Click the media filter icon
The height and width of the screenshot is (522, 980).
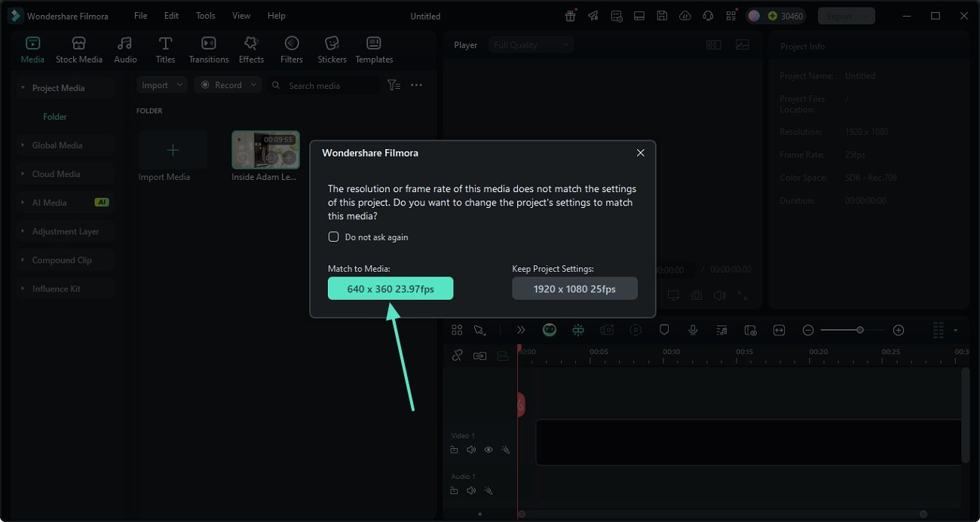pyautogui.click(x=394, y=85)
